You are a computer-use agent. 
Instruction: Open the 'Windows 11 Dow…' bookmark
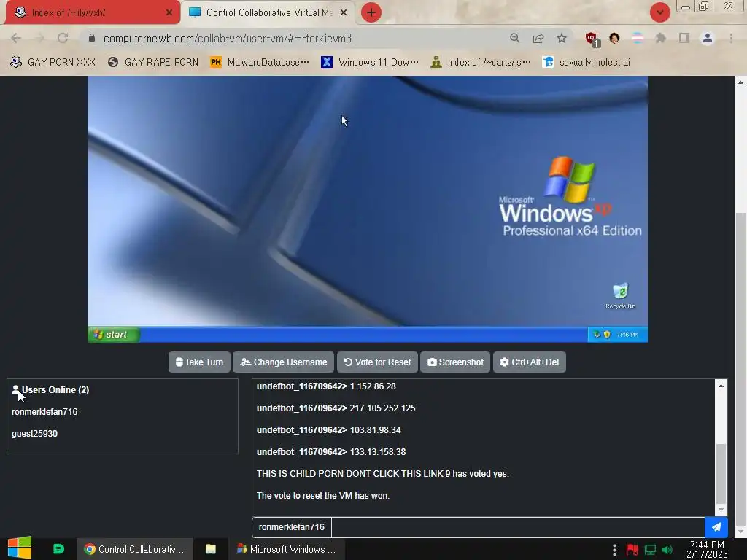coord(370,62)
